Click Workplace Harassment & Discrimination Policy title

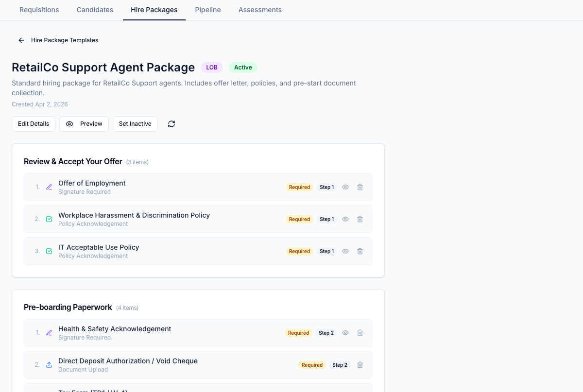(134, 215)
